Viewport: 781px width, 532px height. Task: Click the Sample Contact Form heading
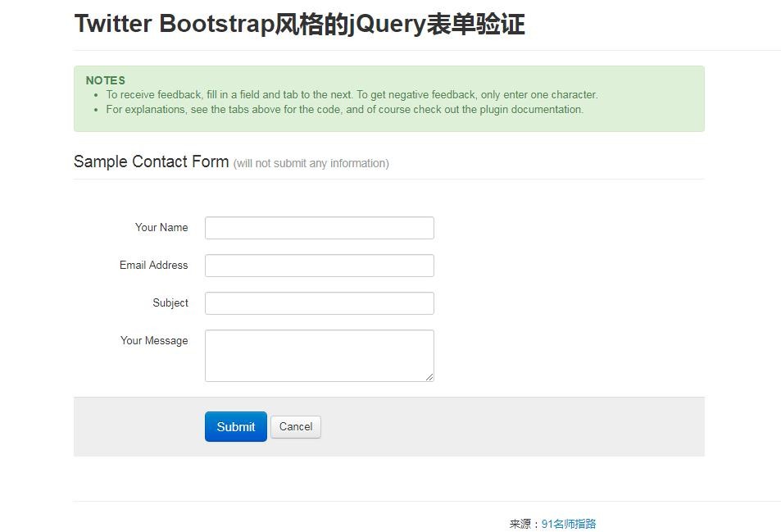(151, 161)
